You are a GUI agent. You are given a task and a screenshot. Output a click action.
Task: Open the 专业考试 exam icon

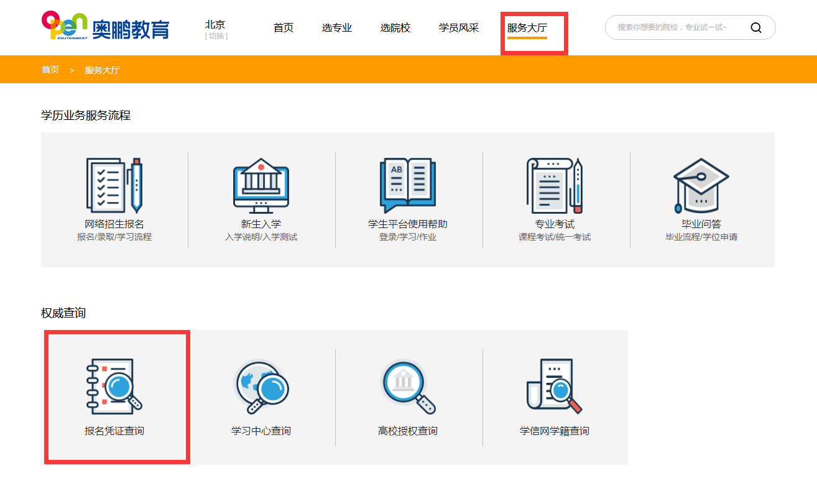coord(554,183)
